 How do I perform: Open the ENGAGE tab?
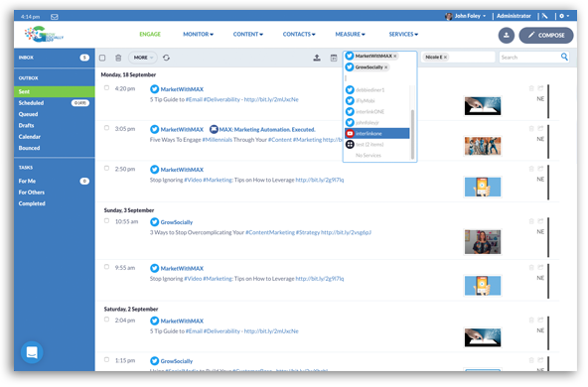150,34
